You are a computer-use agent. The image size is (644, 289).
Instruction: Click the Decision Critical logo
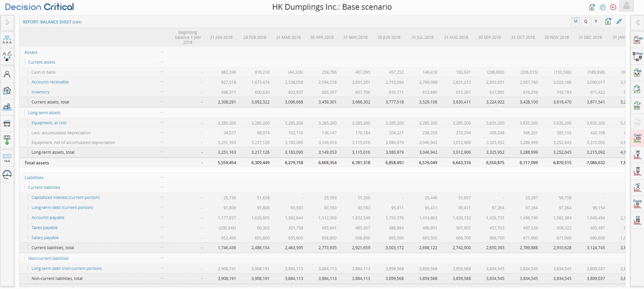pyautogui.click(x=39, y=7)
